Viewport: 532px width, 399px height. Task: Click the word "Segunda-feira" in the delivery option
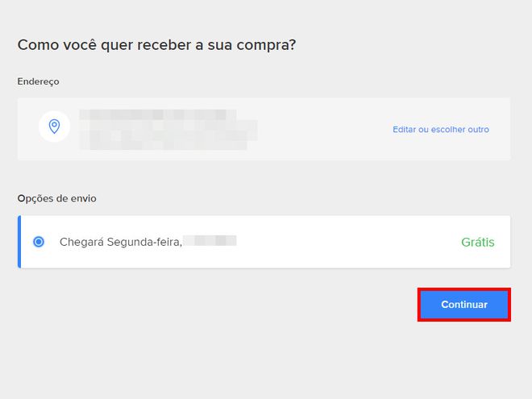pos(144,242)
